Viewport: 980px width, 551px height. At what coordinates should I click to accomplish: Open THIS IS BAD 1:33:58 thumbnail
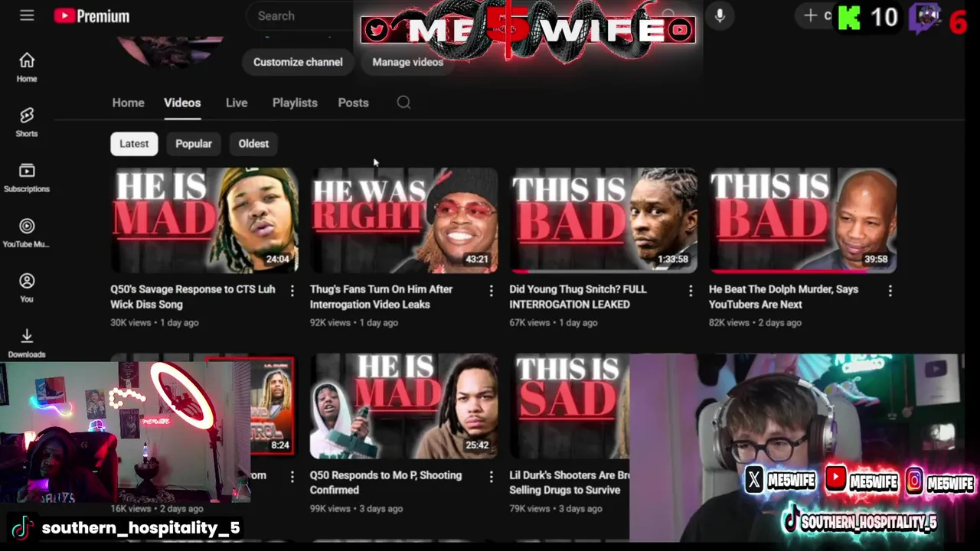[603, 220]
